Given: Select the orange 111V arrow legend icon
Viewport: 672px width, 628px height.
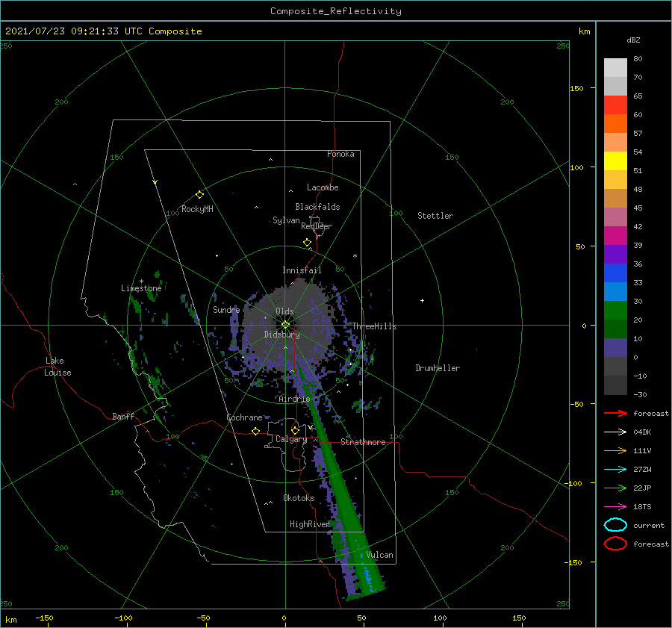Looking at the screenshot, I should 615,450.
